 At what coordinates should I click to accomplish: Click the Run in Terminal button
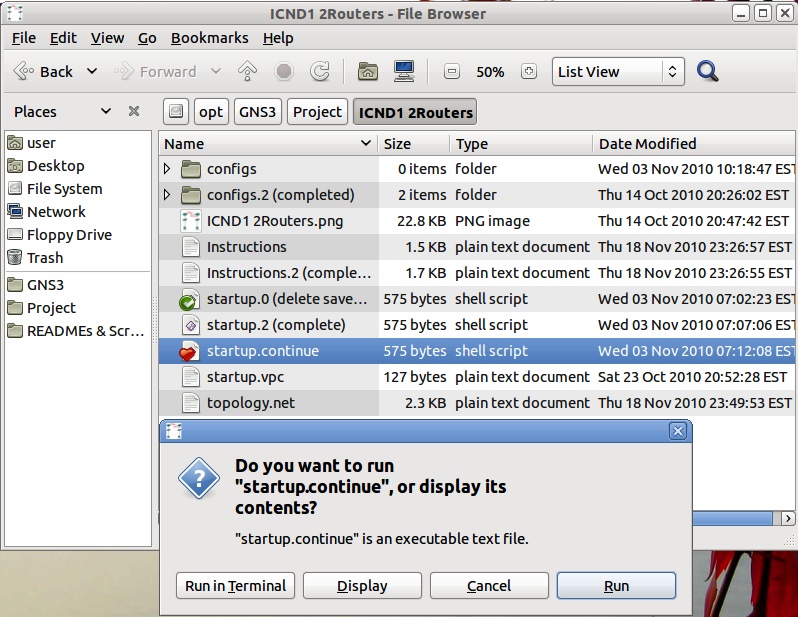236,586
